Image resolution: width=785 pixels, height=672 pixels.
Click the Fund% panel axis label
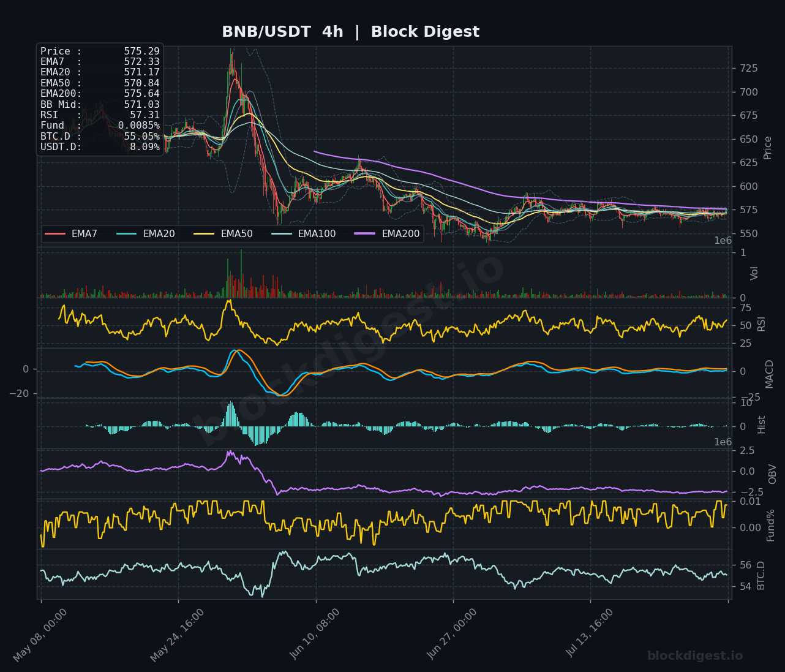click(771, 525)
